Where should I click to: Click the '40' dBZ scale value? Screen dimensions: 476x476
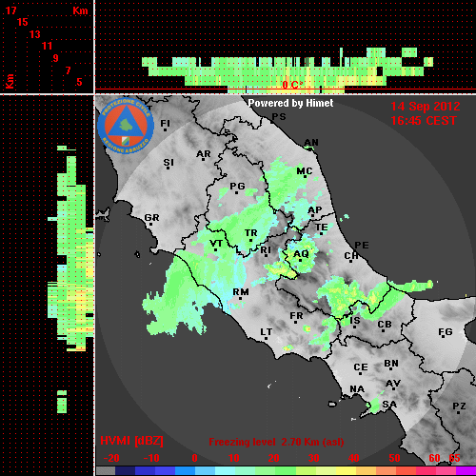(353, 458)
